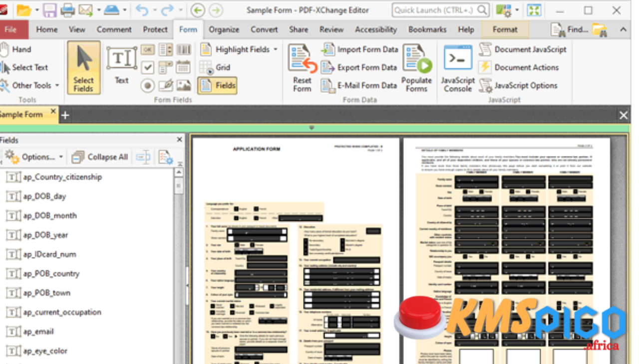Add a new document tab with plus

click(x=65, y=115)
